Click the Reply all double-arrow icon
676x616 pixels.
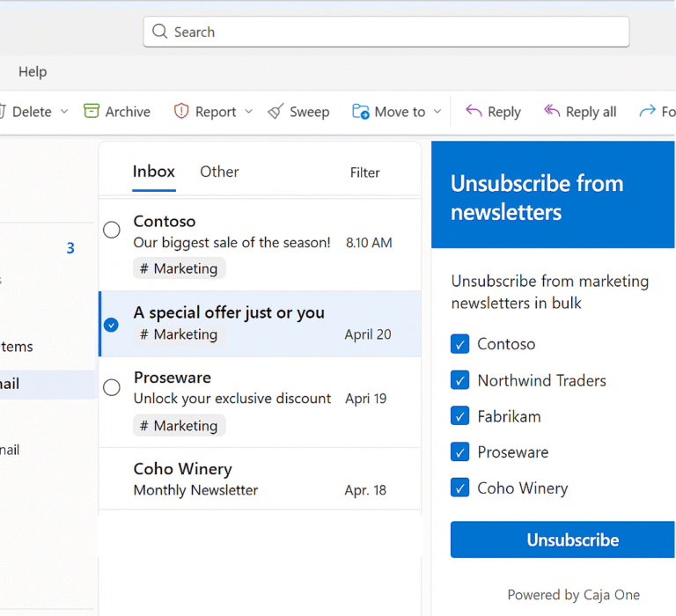click(x=551, y=111)
